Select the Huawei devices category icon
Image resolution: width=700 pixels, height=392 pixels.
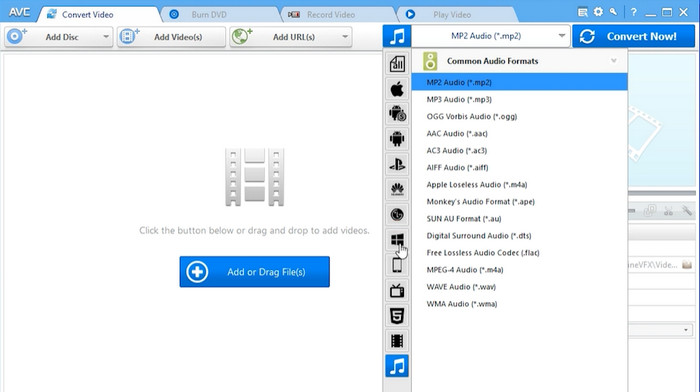[397, 190]
